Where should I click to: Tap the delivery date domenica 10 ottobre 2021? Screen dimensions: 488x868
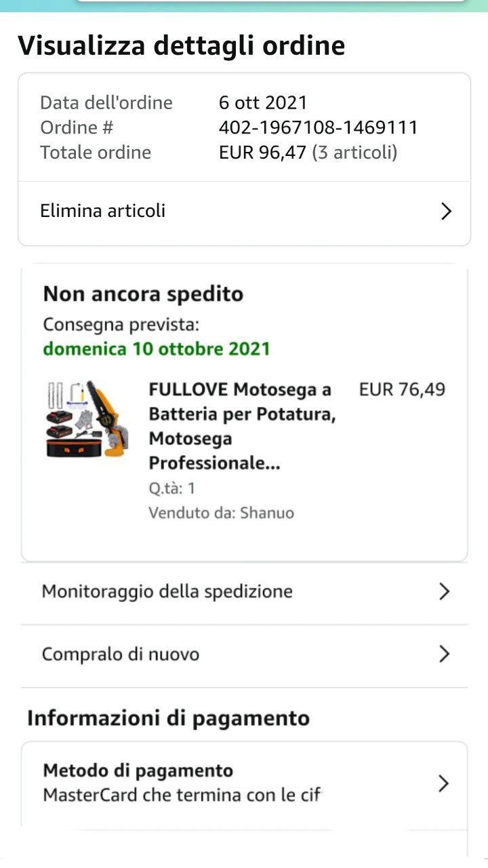pos(157,349)
